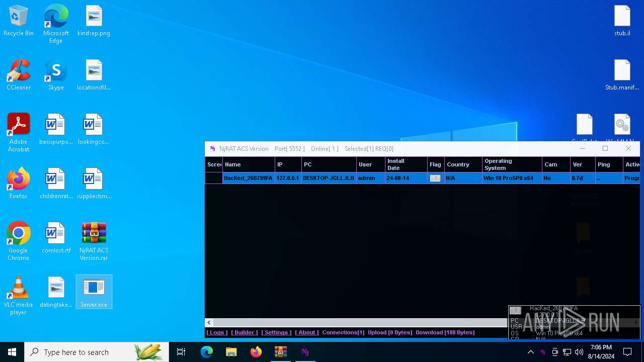Click the DESKTOP-JGLLJLD PC cell
The width and height of the screenshot is (644, 362).
coord(329,178)
